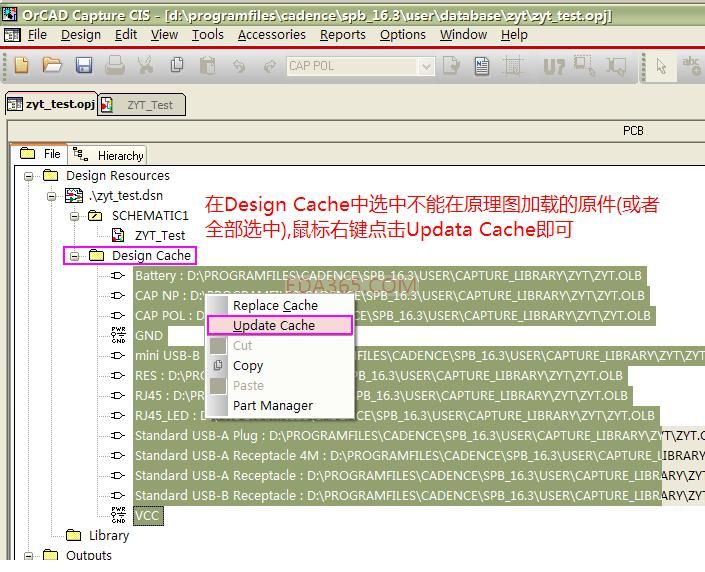Click the schematic page icon beside ZYT_Test
This screenshot has height=572, width=705.
click(x=118, y=235)
